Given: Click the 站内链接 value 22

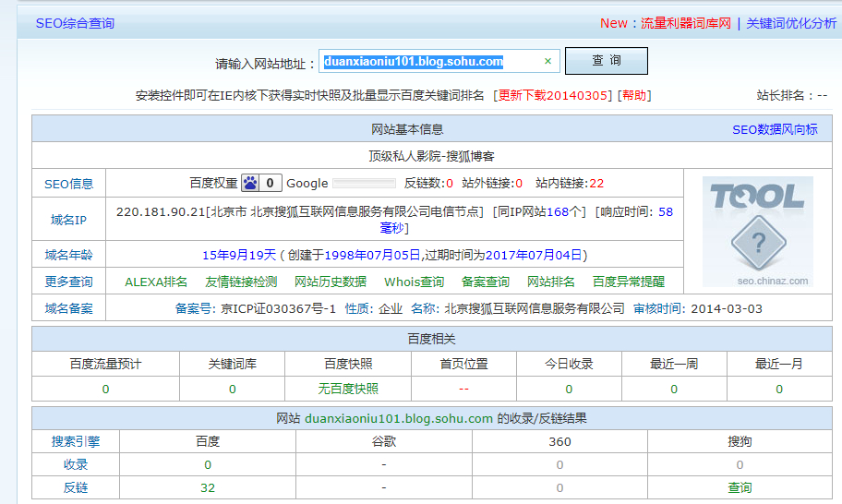Looking at the screenshot, I should pos(596,184).
